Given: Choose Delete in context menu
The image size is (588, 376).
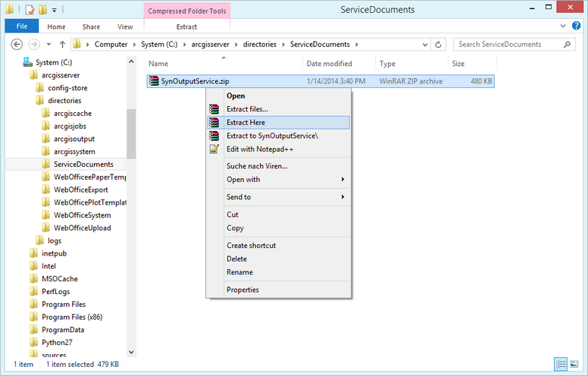Looking at the screenshot, I should (278, 259).
